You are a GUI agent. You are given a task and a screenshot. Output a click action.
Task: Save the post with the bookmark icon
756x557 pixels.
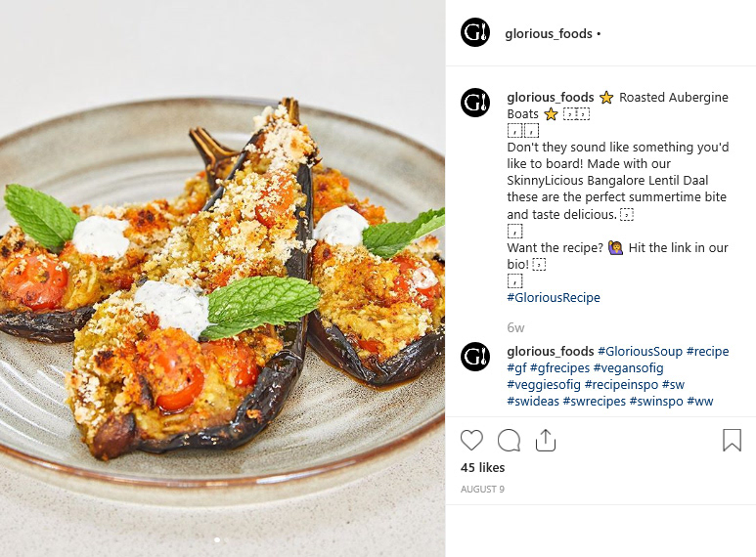(732, 440)
